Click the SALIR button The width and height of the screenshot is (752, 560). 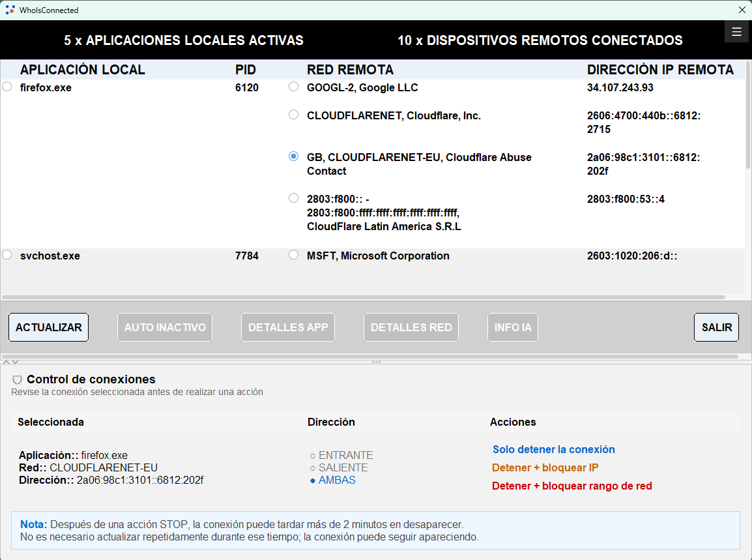click(x=717, y=327)
